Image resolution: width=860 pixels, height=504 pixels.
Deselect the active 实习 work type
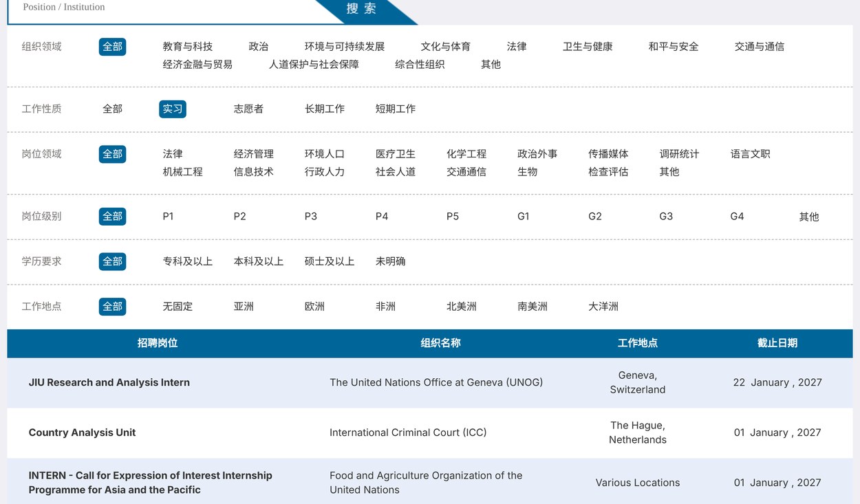tap(173, 109)
